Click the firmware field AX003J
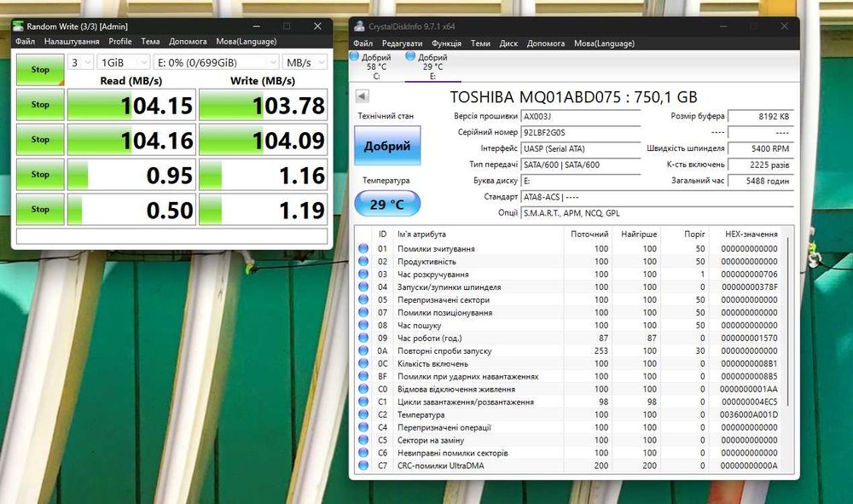The height and width of the screenshot is (504, 853). click(x=580, y=116)
